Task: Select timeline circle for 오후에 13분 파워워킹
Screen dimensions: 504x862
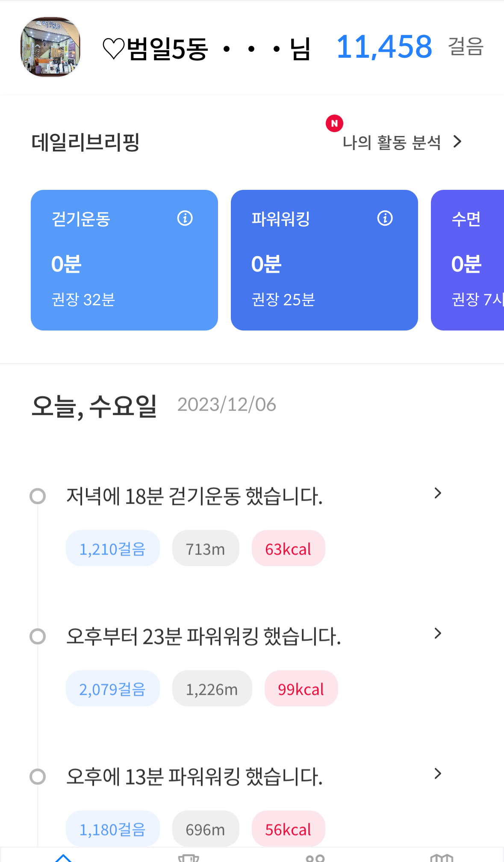Action: pos(38,776)
